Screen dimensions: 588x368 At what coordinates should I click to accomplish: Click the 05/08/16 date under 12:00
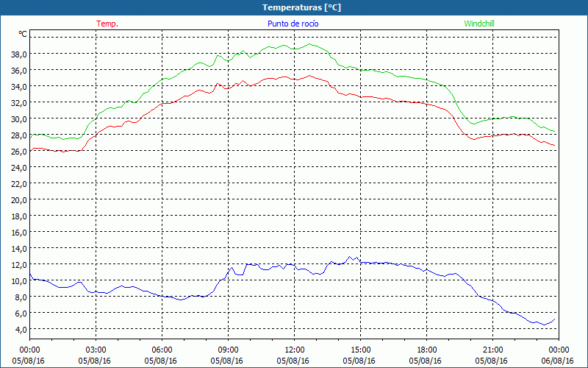coord(293,361)
